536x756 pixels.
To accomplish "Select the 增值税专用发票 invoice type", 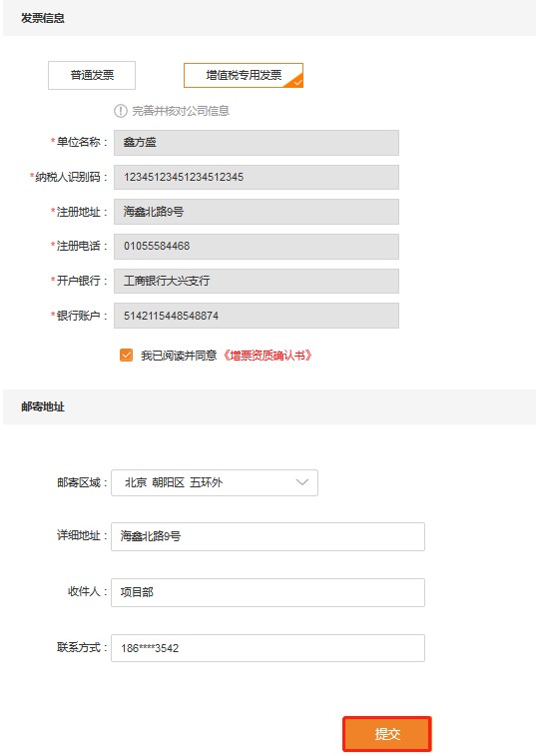I will (244, 75).
